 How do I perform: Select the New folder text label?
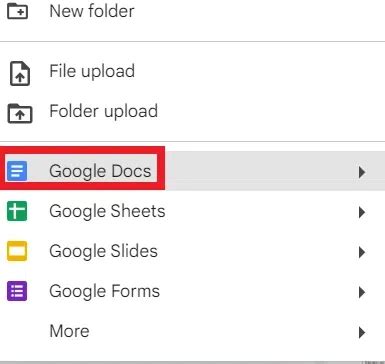click(92, 11)
